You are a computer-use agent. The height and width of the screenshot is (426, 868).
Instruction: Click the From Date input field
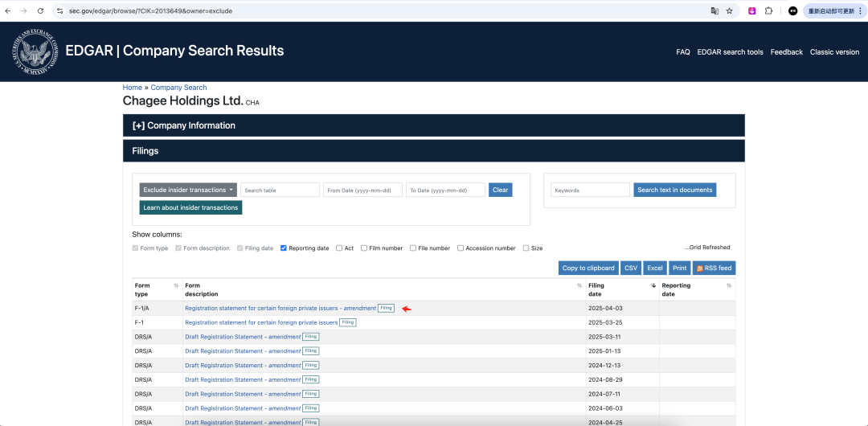362,190
